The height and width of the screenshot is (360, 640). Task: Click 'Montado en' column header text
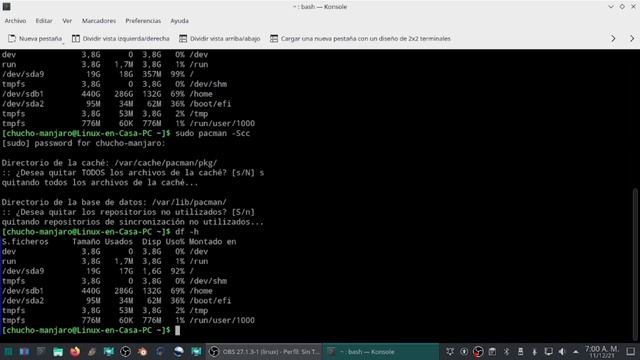[212, 242]
